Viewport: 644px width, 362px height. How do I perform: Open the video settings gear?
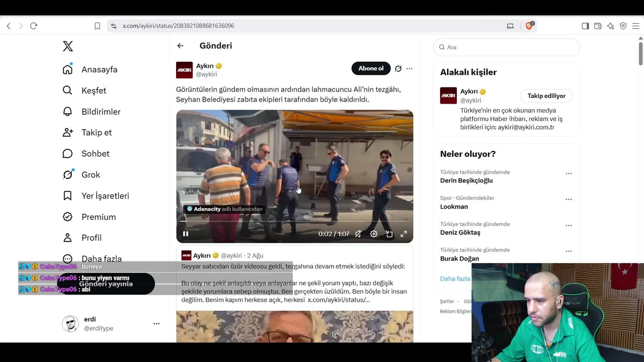(x=374, y=234)
